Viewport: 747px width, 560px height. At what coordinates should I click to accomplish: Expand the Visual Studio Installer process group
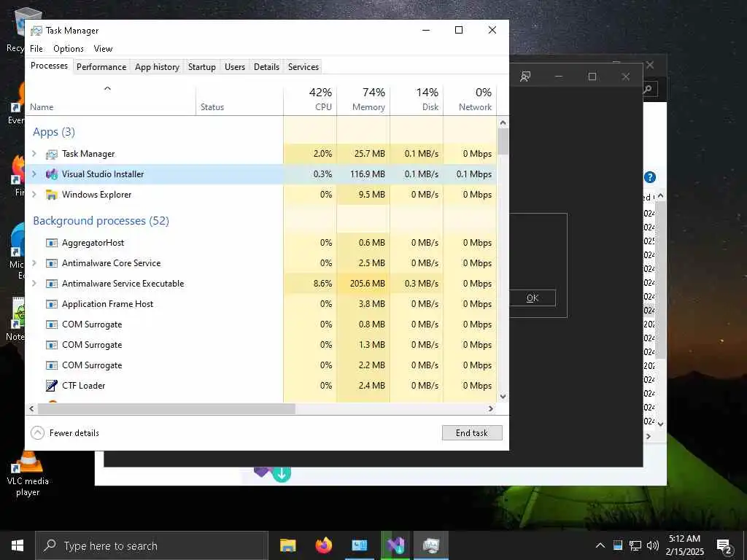pos(34,174)
